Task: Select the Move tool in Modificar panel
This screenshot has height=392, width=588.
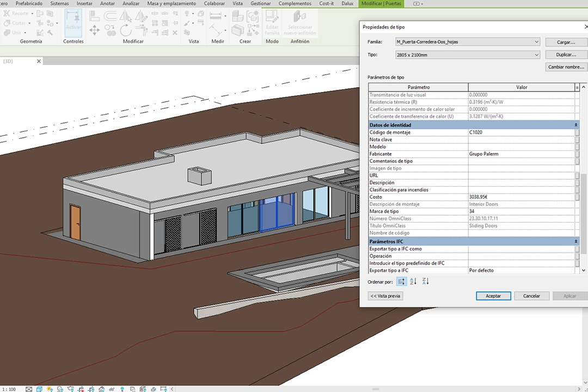Action: (94, 30)
